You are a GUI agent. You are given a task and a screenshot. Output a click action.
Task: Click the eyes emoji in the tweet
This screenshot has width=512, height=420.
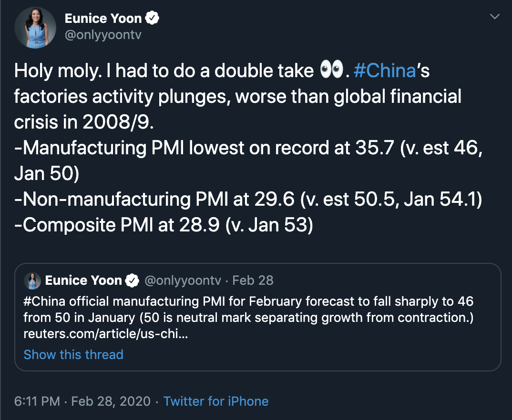point(331,70)
